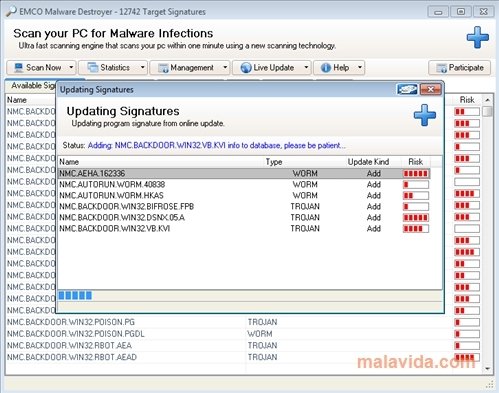499x393 pixels.
Task: Select the NMC.AUTORUN.WORM.HKAS row
Action: click(244, 195)
